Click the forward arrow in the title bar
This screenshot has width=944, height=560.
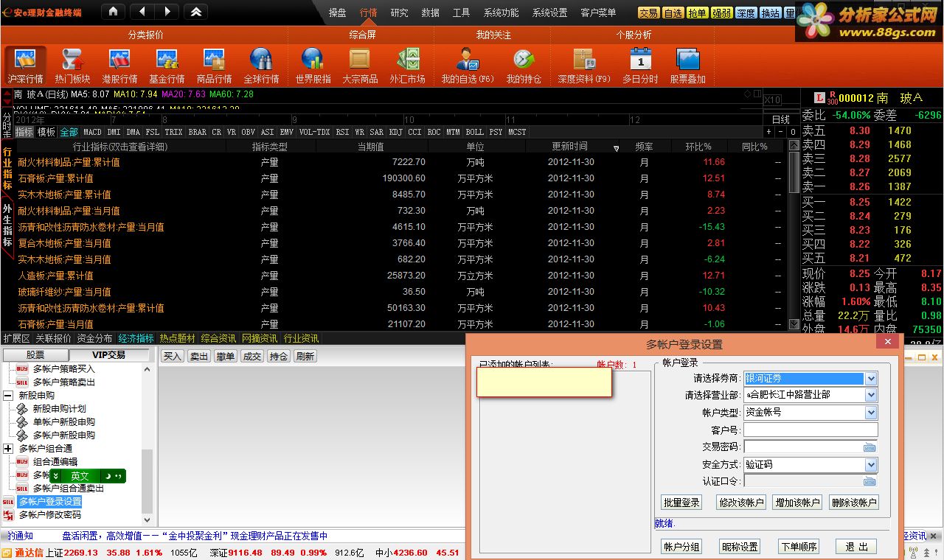tap(167, 11)
